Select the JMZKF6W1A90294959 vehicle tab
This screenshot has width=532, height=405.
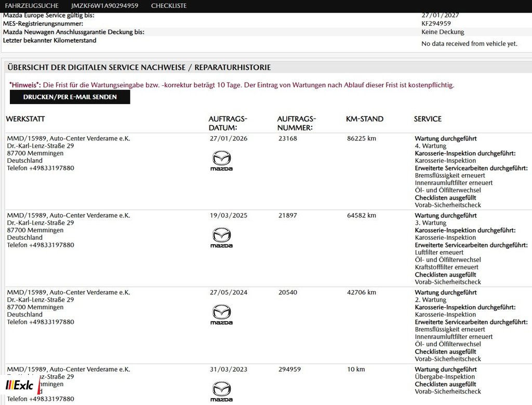coord(104,6)
